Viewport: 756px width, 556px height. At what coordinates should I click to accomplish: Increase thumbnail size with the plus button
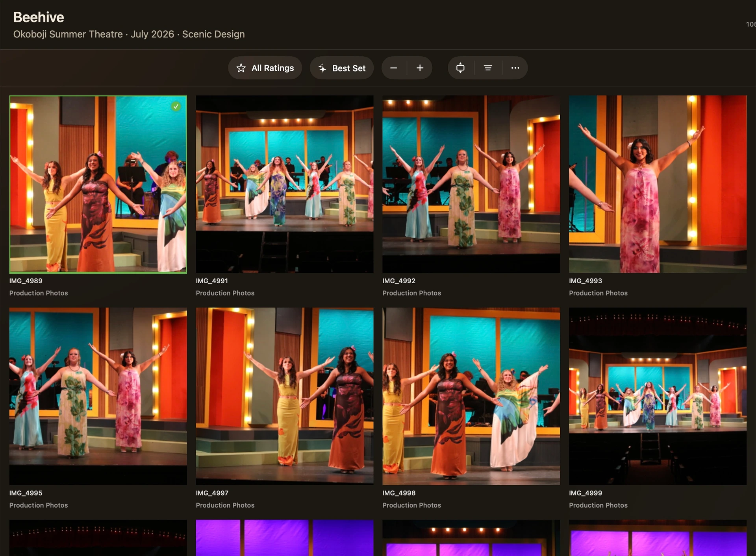point(420,68)
